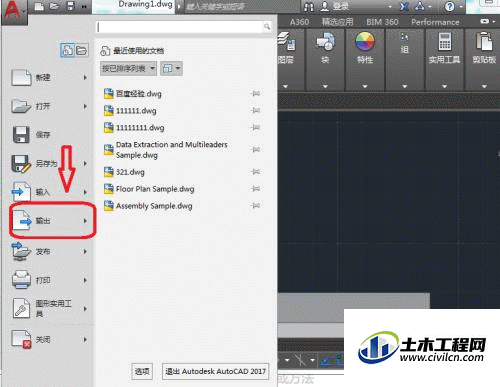Screen dimensions: 500x387
Task: Pin 11111111.dwg to recent list
Action: tap(256, 127)
